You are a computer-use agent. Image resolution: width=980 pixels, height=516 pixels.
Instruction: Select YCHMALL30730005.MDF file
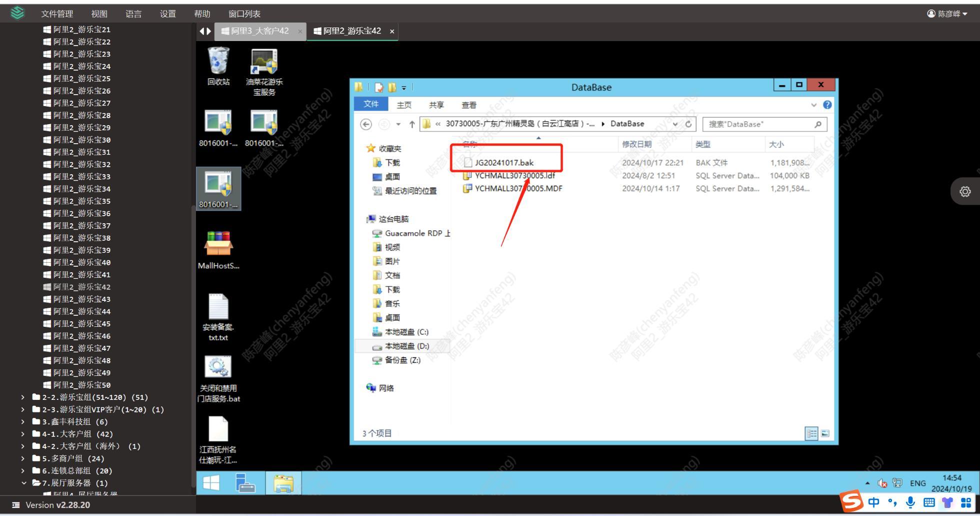click(x=518, y=189)
